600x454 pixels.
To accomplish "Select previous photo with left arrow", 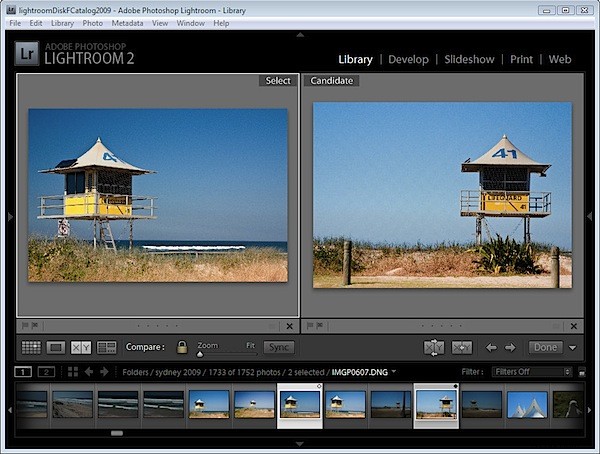I will pyautogui.click(x=491, y=348).
